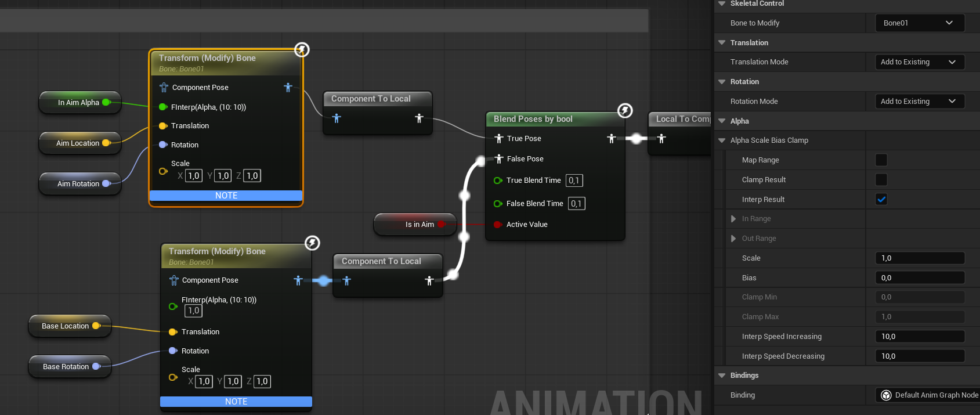
Task: Expand the In Range section
Action: point(733,219)
